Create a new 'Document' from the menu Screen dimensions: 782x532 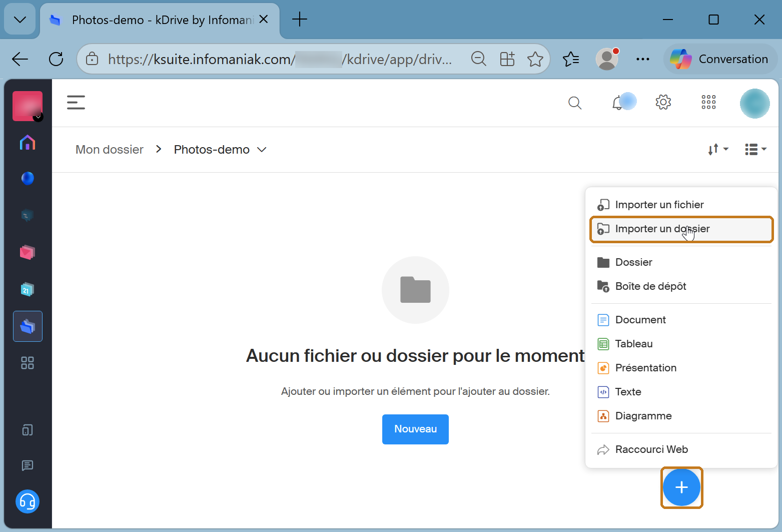point(681,320)
